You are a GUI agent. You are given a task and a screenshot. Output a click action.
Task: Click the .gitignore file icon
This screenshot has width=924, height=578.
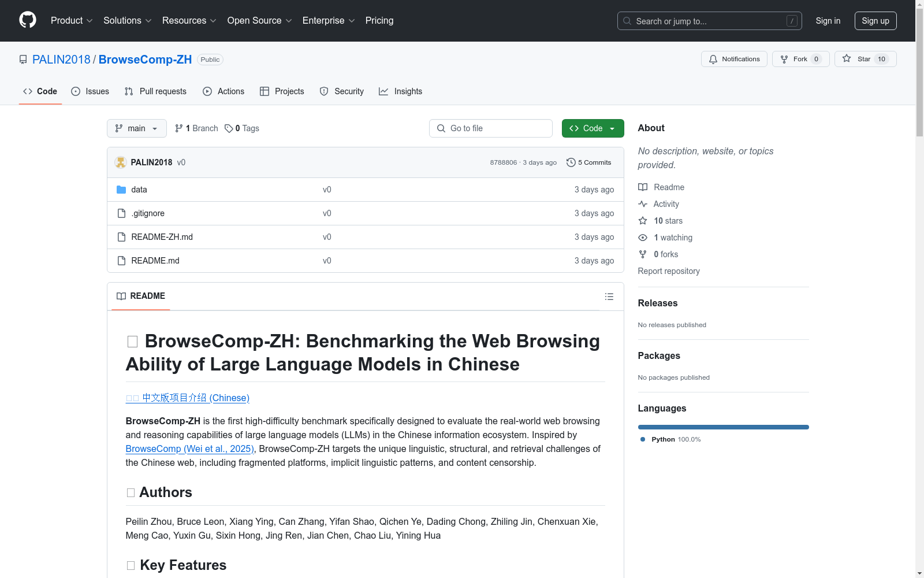coord(121,213)
